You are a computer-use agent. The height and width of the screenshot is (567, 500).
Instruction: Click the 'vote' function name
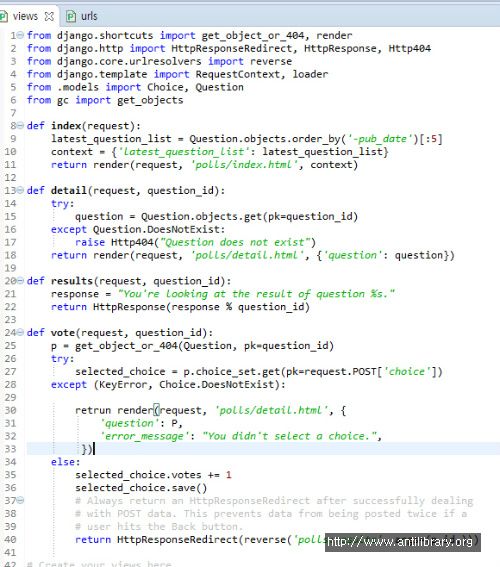63,333
